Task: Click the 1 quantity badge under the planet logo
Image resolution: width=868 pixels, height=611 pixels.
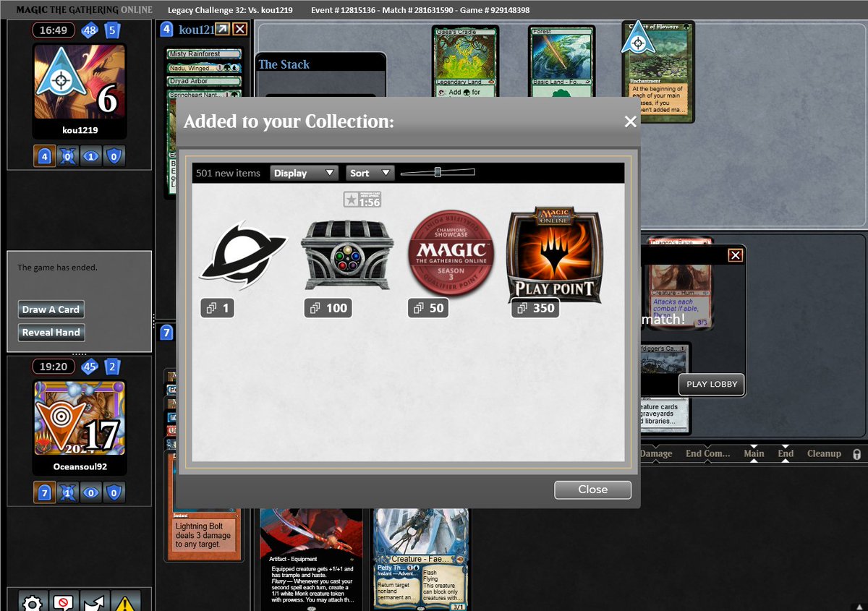Action: click(218, 308)
